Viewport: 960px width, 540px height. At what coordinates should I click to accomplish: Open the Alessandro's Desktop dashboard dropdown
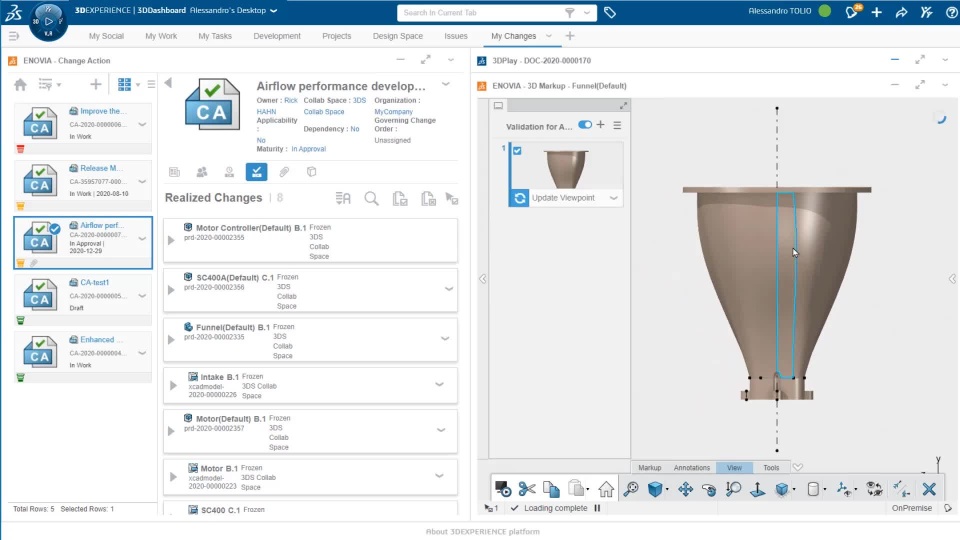[x=274, y=10]
